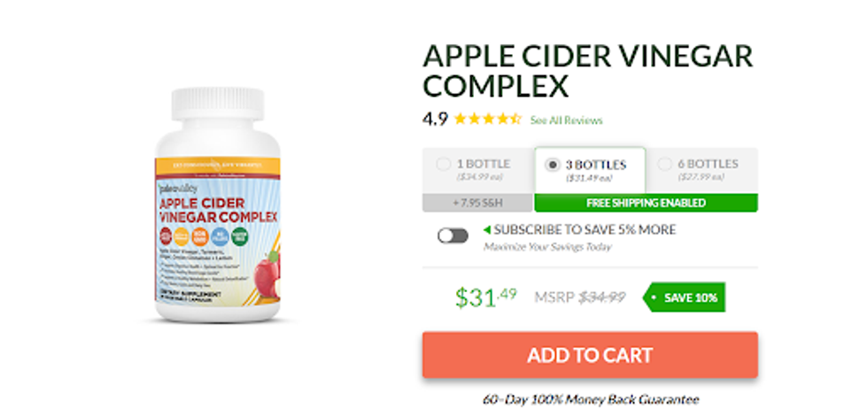The width and height of the screenshot is (868, 408).
Task: Click the product bottle image
Action: [218, 204]
